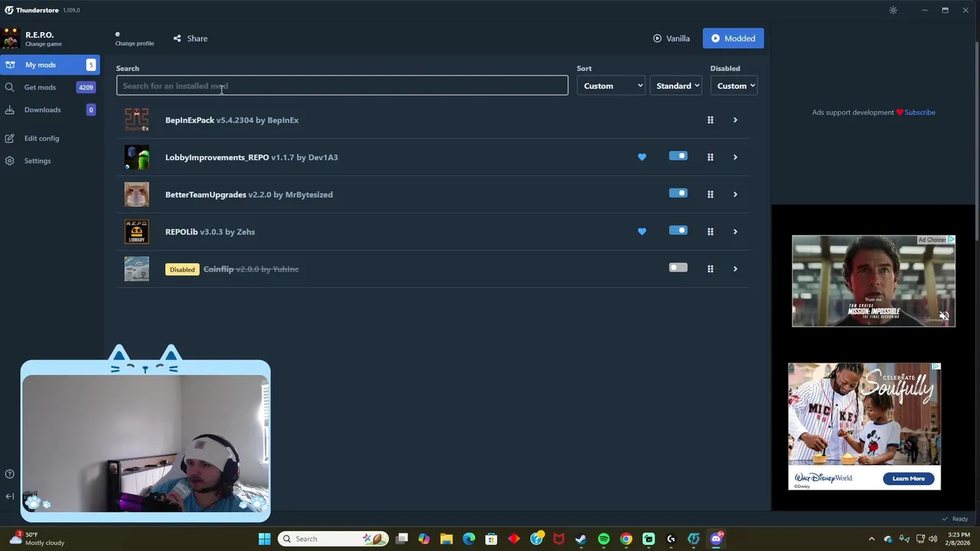
Task: Click the Windows Start button
Action: pyautogui.click(x=264, y=539)
